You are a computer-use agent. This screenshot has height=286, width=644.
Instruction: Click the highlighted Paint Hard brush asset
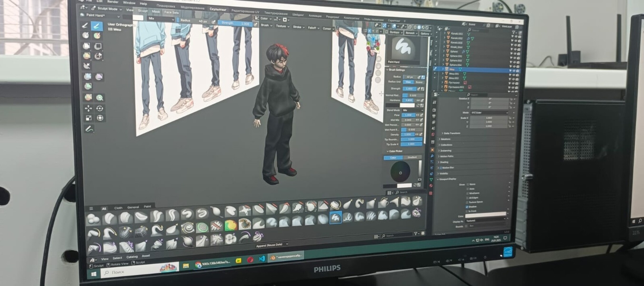pyautogui.click(x=336, y=218)
